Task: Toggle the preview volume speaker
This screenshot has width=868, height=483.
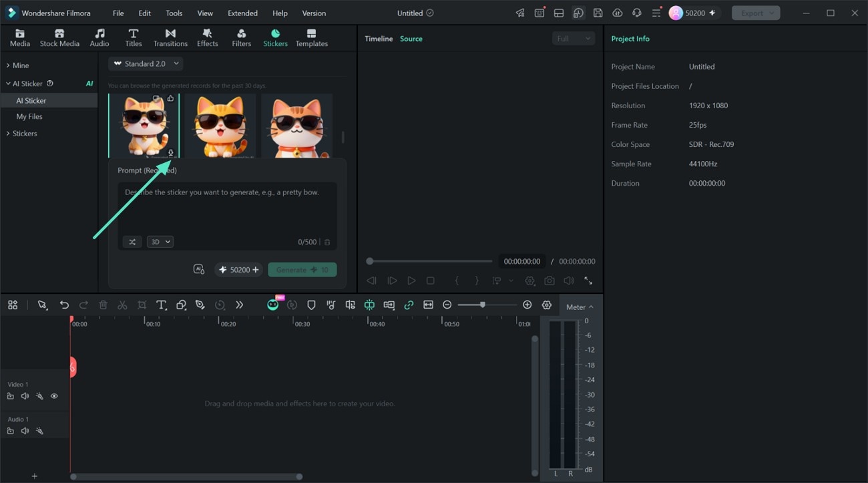Action: [x=568, y=281]
